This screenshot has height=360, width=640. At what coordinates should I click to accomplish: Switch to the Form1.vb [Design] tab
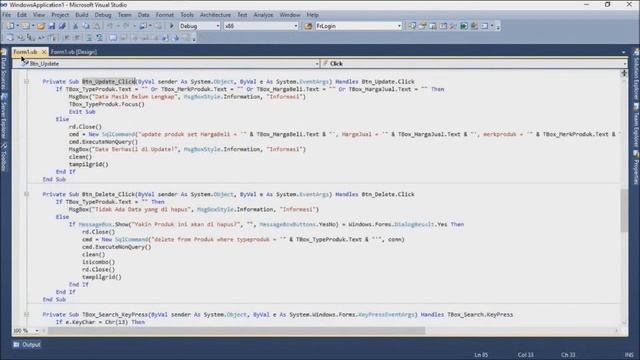click(73, 52)
